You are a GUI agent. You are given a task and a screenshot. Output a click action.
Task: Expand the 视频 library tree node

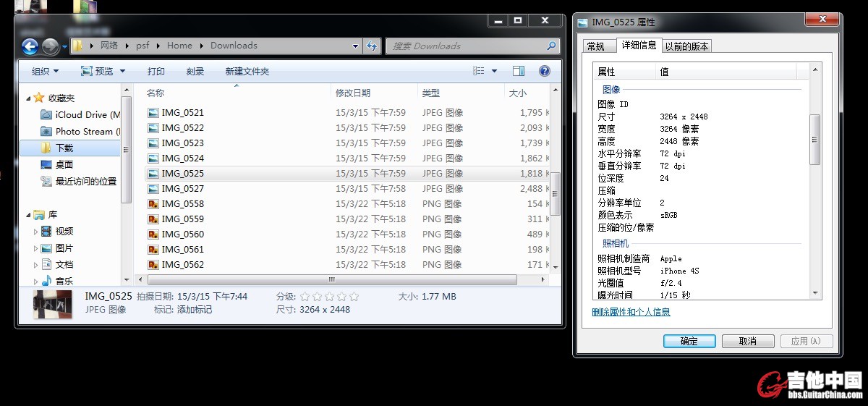36,232
